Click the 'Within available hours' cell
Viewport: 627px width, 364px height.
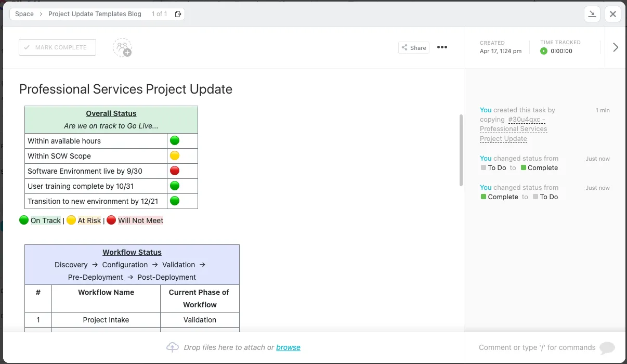[96, 141]
